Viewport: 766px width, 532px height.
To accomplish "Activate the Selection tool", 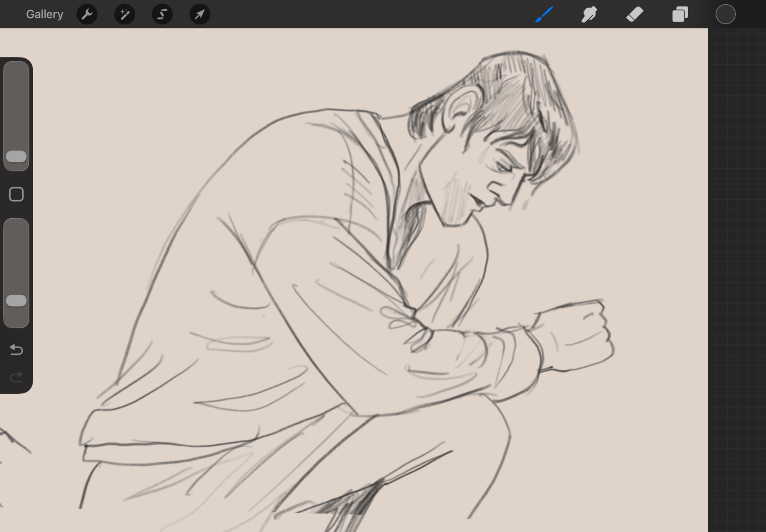I will pos(162,15).
